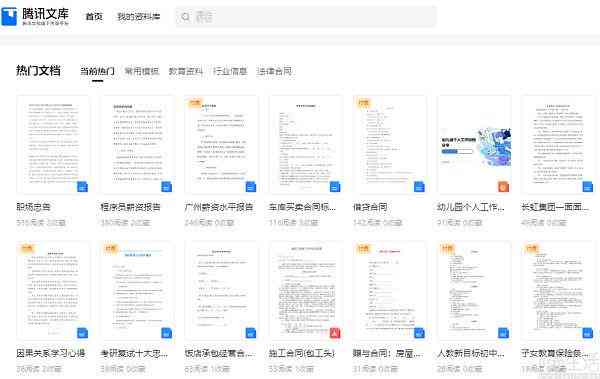Click blue doc icon on 职场忠告 thumbnail

[82, 186]
